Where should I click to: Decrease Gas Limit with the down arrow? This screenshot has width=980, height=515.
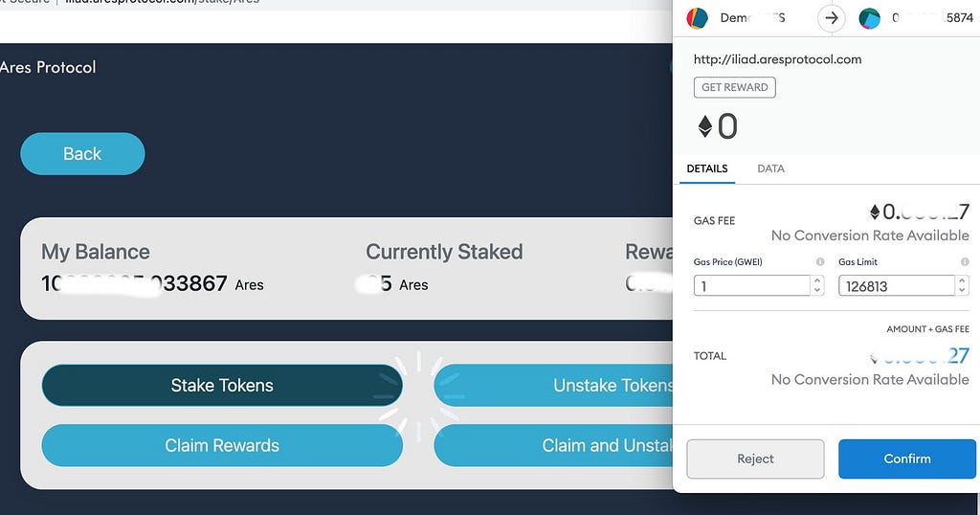coord(962,291)
